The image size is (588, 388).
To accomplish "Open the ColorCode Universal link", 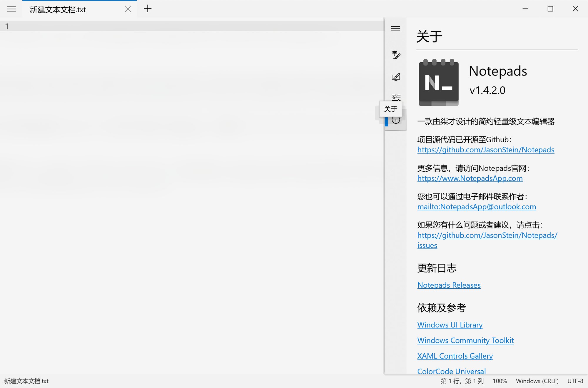I will click(451, 371).
